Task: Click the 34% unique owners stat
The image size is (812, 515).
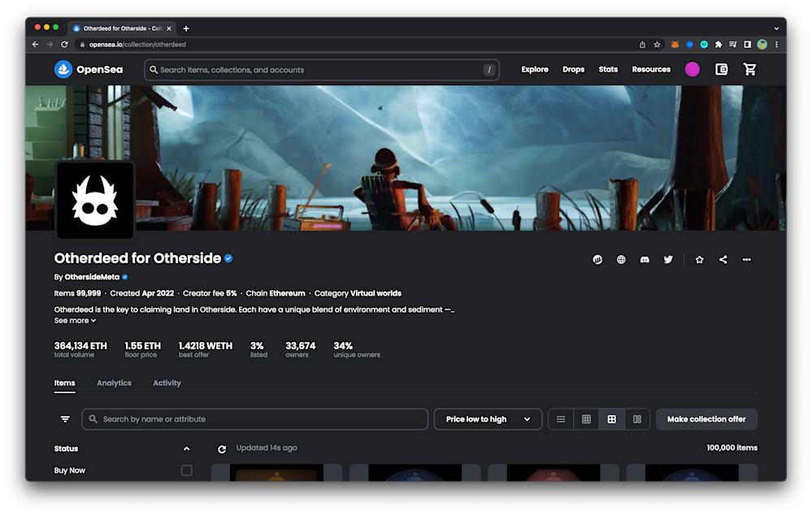Action: pos(357,349)
